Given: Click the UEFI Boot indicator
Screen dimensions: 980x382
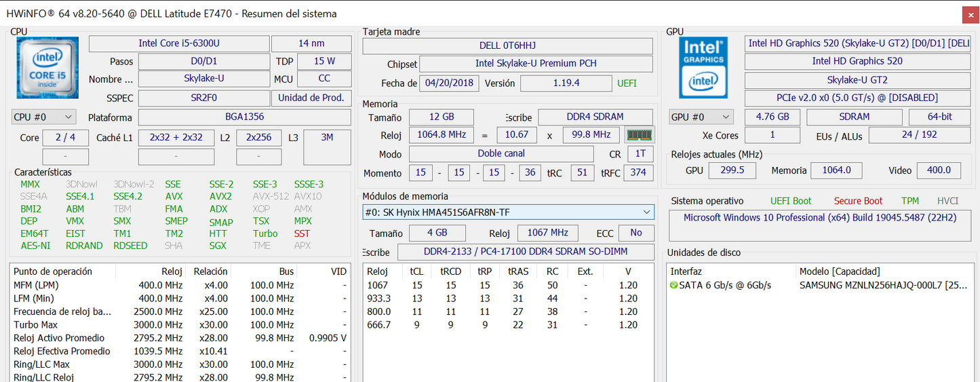Looking at the screenshot, I should tap(790, 201).
